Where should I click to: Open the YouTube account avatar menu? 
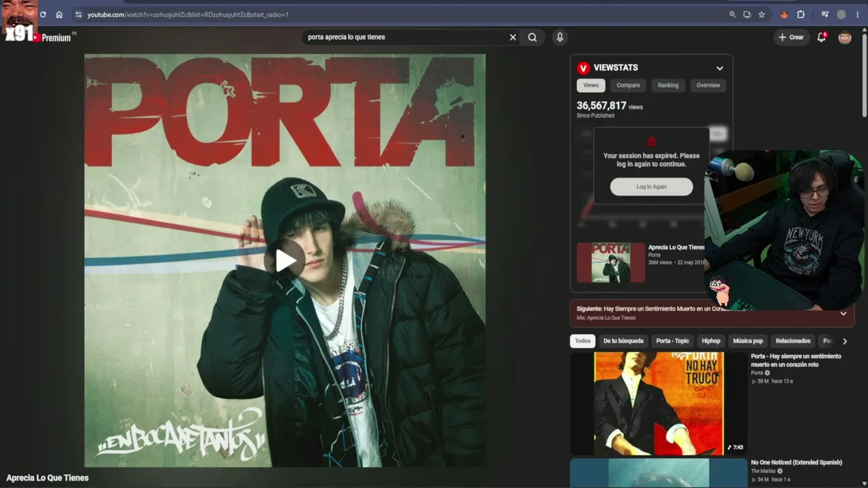pos(844,37)
